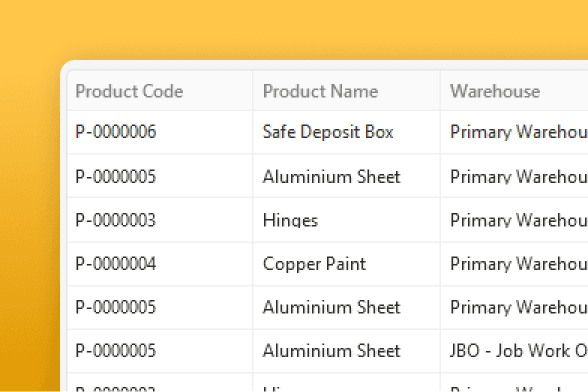
Task: Select first P-0000005 product code cell
Action: (160, 176)
